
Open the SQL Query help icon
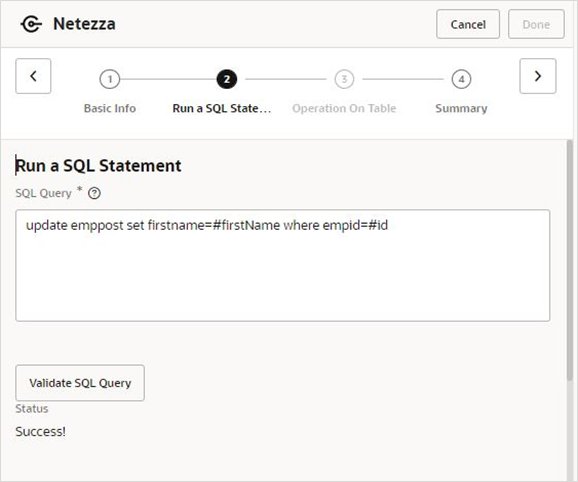[94, 193]
